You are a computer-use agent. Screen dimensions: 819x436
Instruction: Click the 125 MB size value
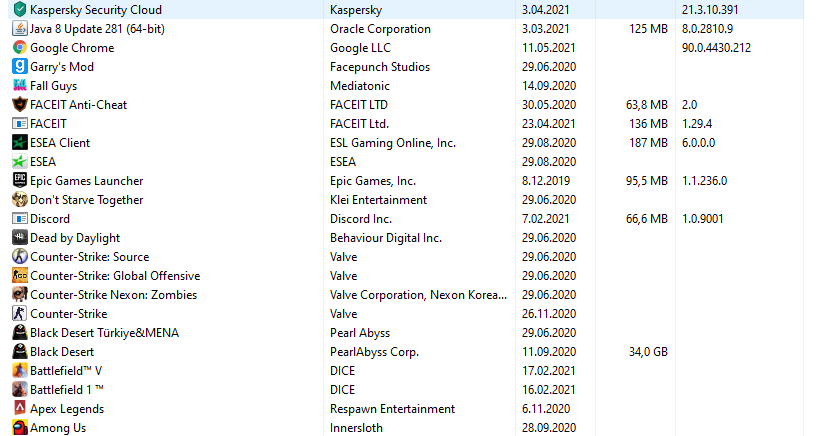648,29
